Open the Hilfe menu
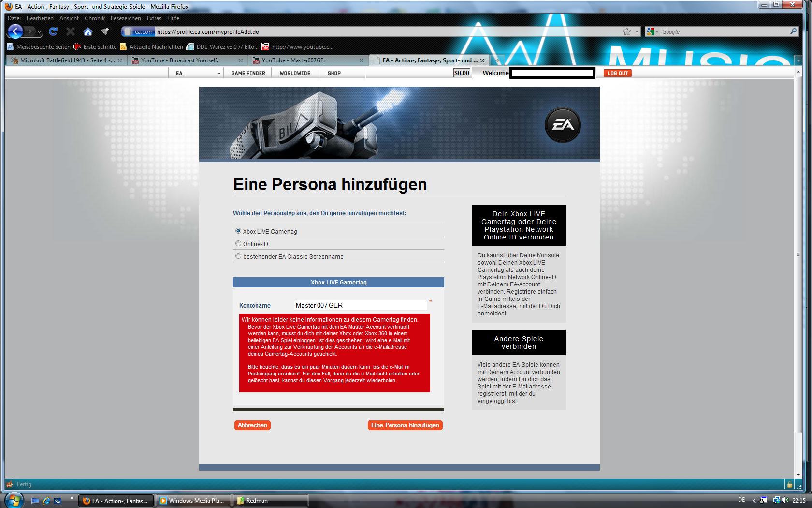Image resolution: width=812 pixels, height=508 pixels. pyautogui.click(x=173, y=18)
